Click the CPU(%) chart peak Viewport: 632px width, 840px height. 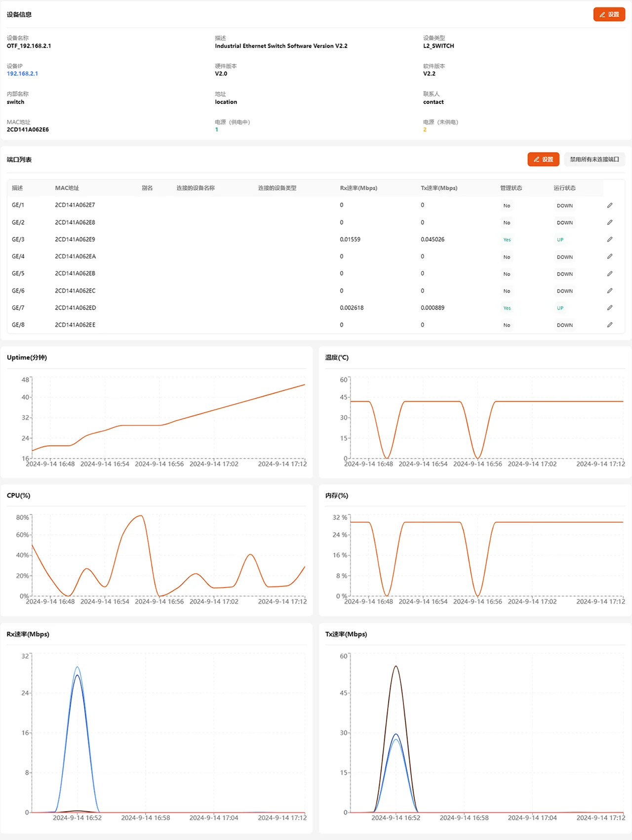pos(141,516)
